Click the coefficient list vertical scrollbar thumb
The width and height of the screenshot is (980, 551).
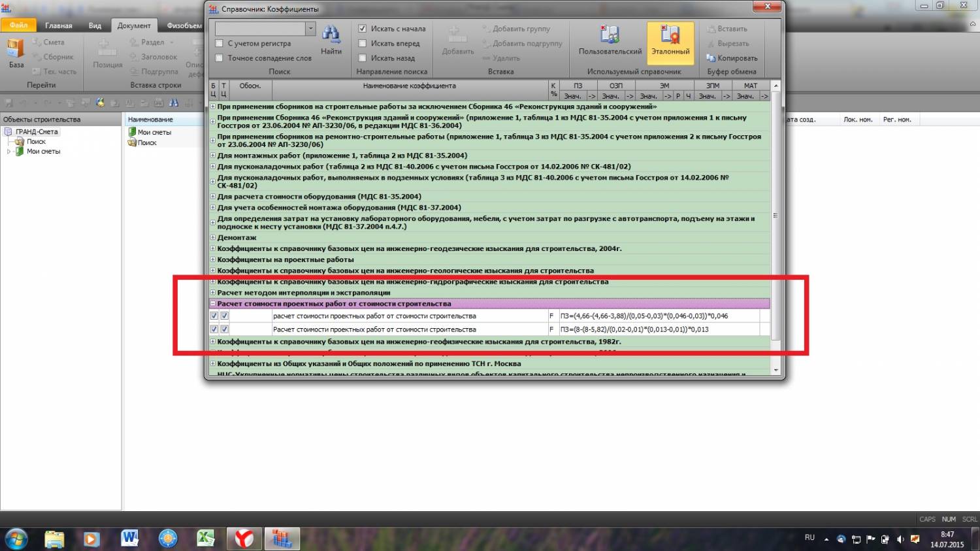[776, 216]
